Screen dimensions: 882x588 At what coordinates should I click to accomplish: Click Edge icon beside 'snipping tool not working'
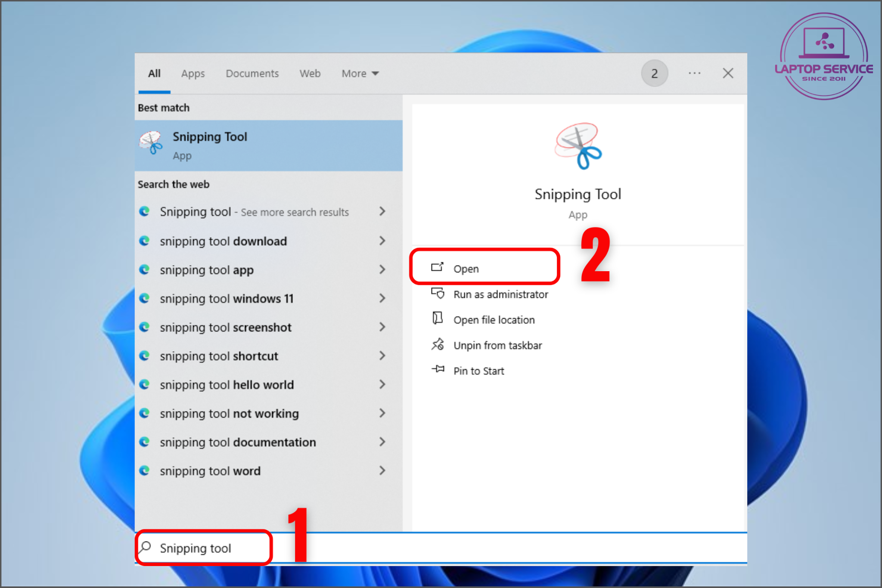coord(144,413)
